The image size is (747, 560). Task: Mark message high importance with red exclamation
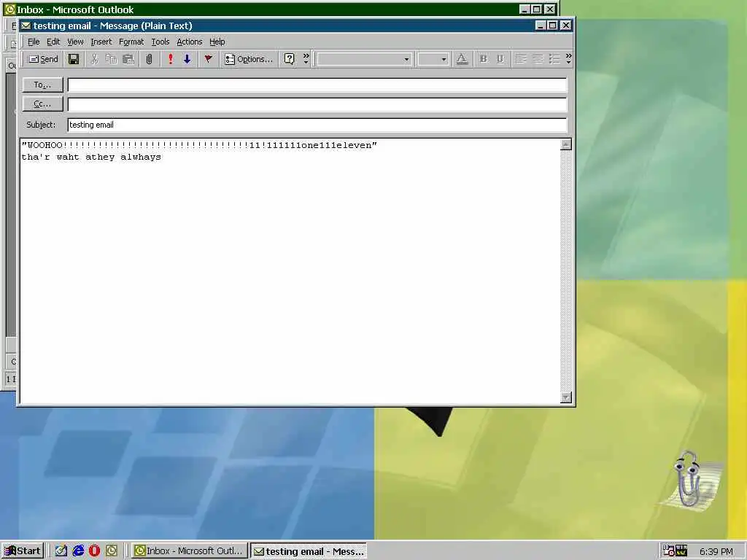(170, 59)
